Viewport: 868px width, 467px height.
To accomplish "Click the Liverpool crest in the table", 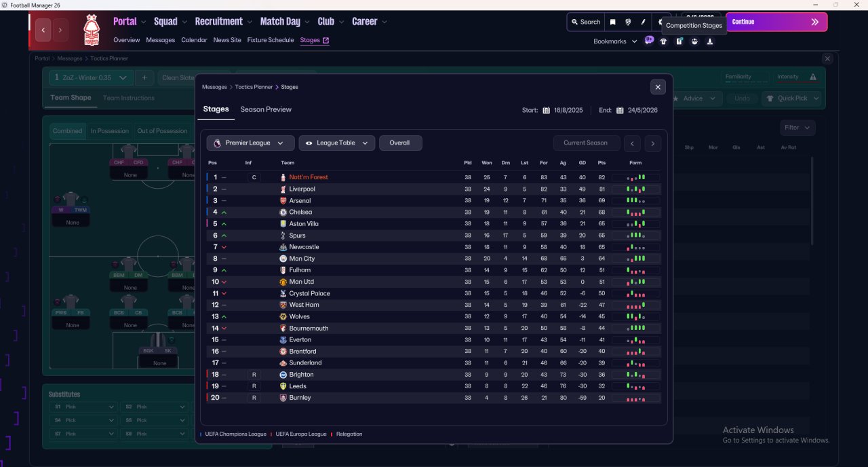I will (x=283, y=189).
